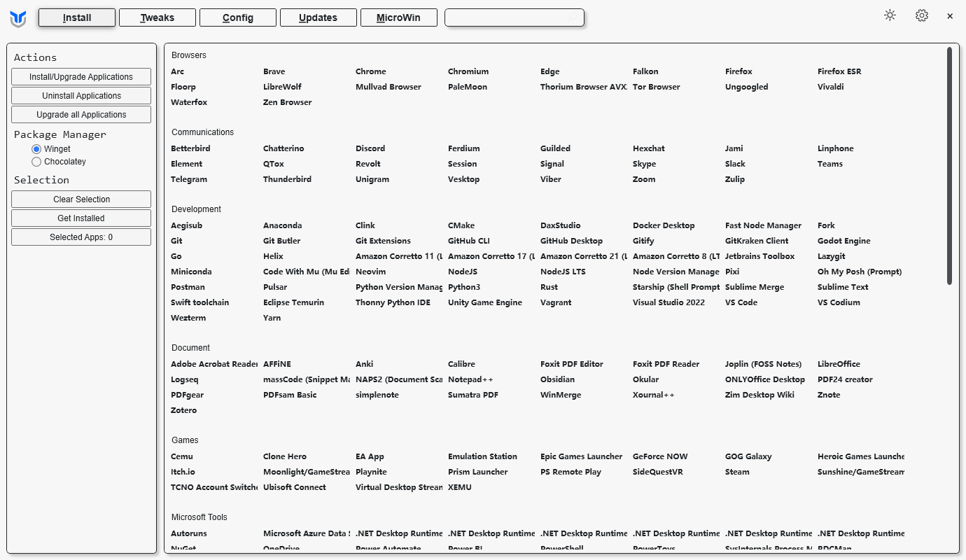The width and height of the screenshot is (966, 560).
Task: Open the Install tab
Action: (x=77, y=17)
